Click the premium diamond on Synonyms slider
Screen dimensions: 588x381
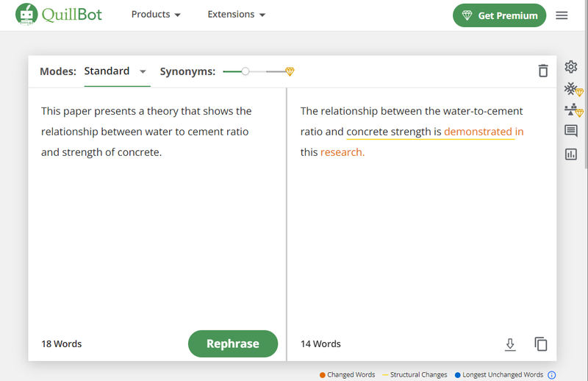click(x=290, y=71)
